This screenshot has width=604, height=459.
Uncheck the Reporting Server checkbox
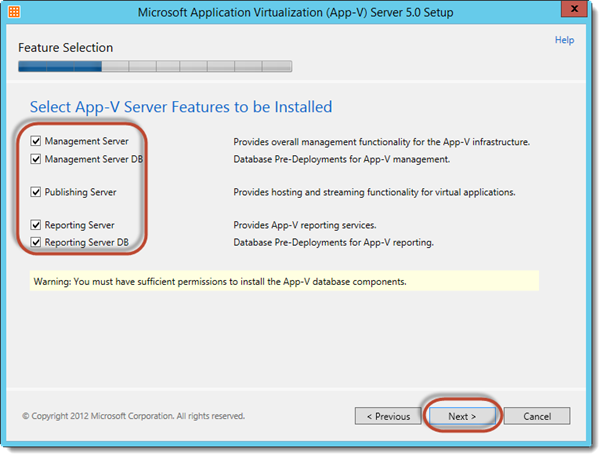point(36,225)
